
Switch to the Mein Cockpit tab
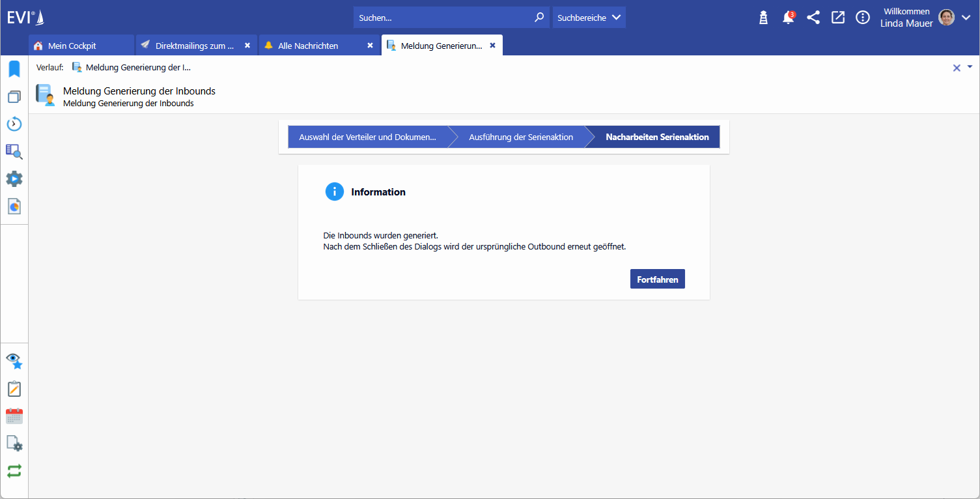click(x=73, y=46)
